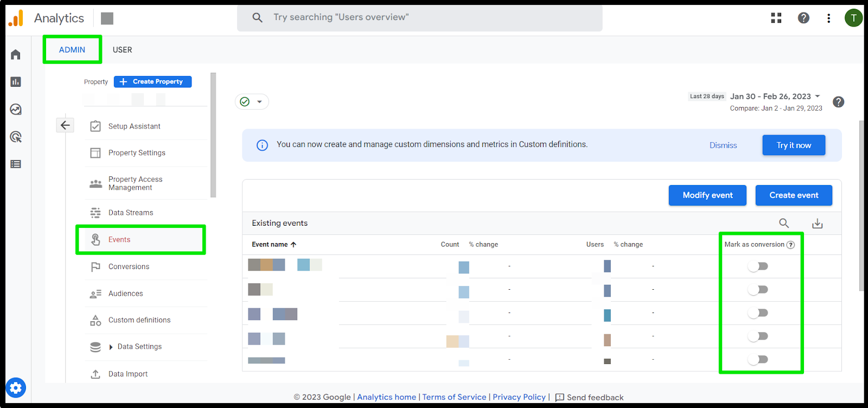Open the date range dropdown
Screen dimensions: 868x408
775,97
